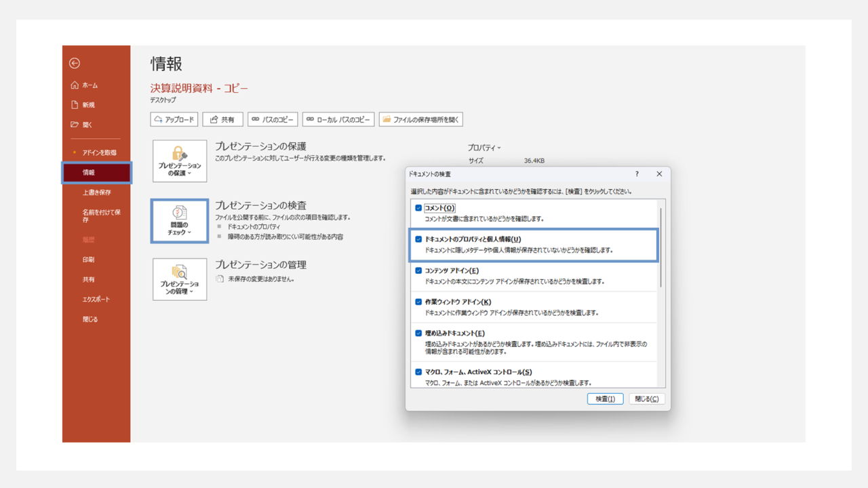The image size is (868, 488).
Task: Expand the プロパティ dropdown
Action: [484, 147]
